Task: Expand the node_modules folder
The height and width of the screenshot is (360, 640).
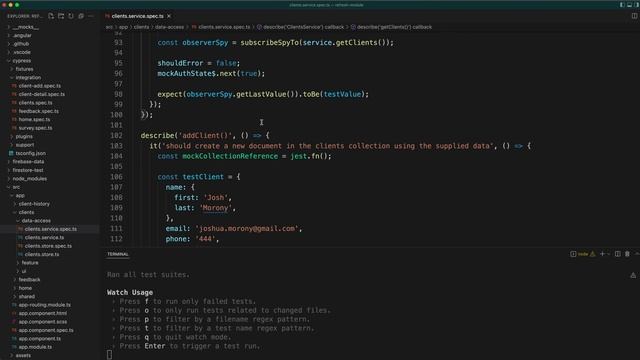Action: click(x=29, y=178)
